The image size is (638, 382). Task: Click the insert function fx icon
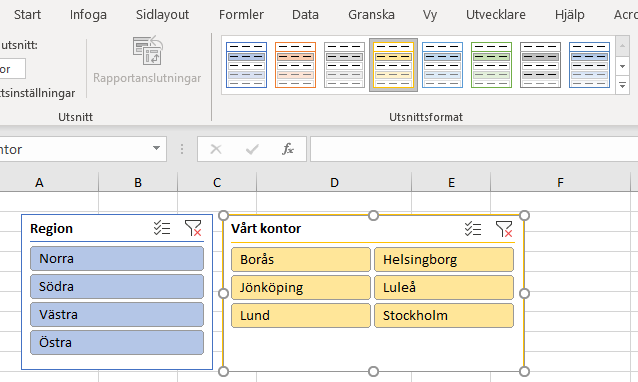[288, 149]
